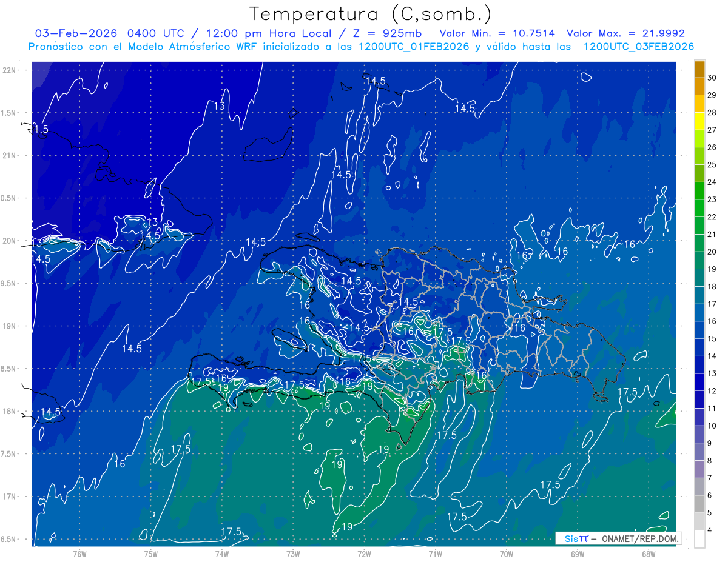Screen dimensions: 728x562
Task: Click the '22' colorbar value
Action: [x=712, y=217]
